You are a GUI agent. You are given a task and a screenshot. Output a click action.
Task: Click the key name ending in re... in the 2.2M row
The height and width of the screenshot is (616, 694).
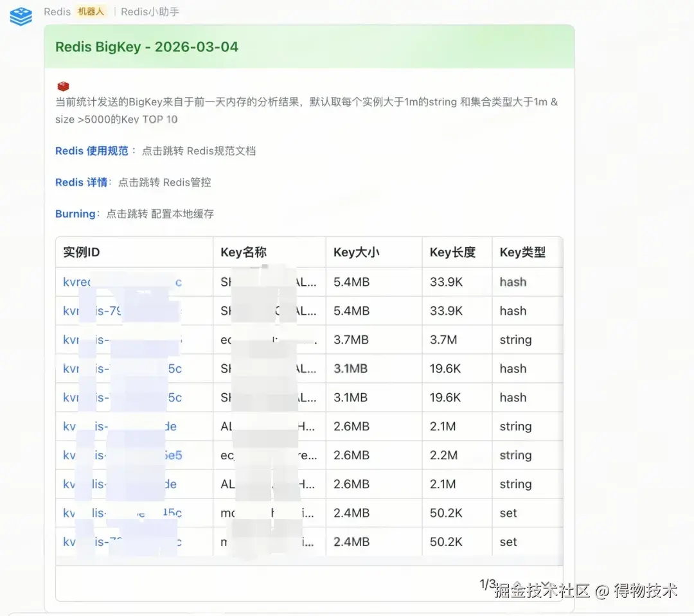pos(269,455)
